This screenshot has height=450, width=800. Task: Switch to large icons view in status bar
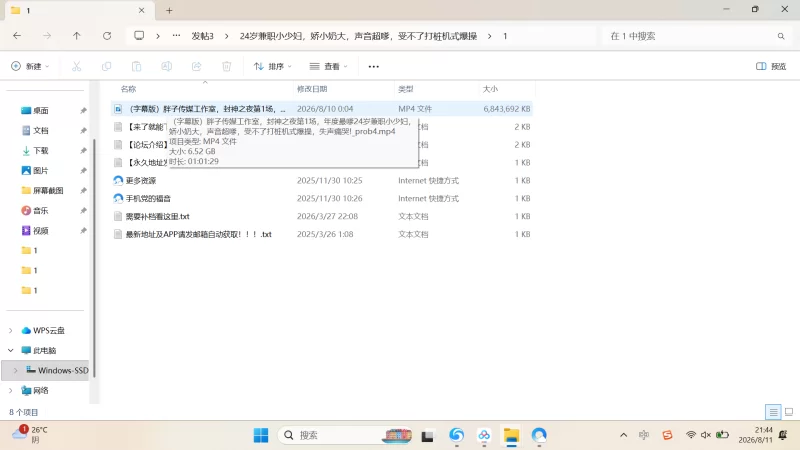(789, 412)
